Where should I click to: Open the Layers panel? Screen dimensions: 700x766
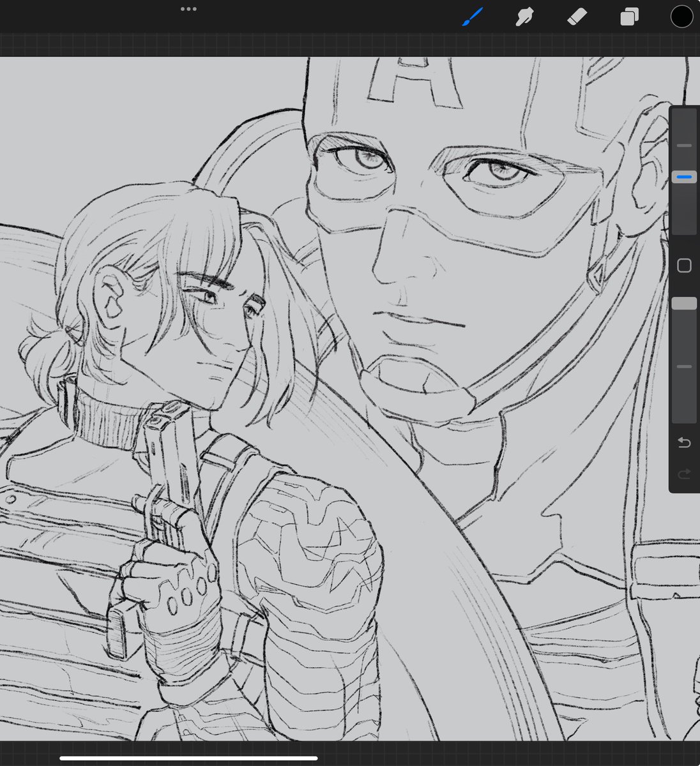629,17
